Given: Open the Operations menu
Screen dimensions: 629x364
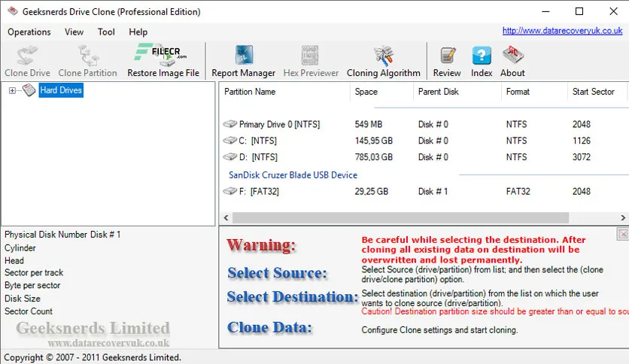Looking at the screenshot, I should pyautogui.click(x=29, y=32).
